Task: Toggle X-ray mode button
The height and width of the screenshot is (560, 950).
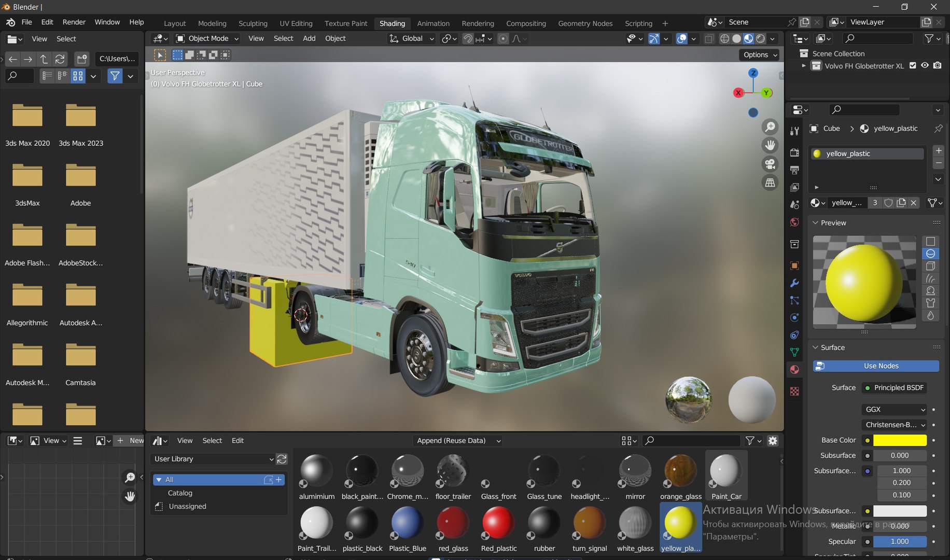Action: tap(709, 39)
